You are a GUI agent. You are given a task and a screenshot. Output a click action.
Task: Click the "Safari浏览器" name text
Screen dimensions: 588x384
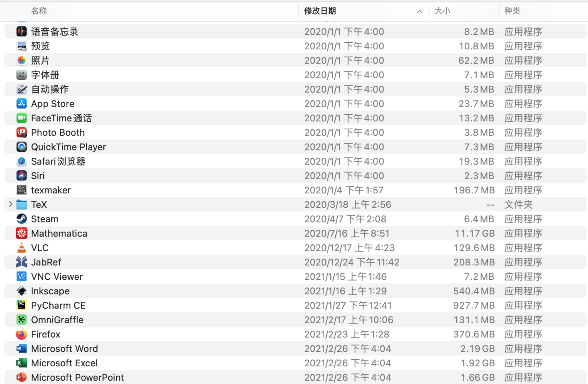tap(58, 161)
